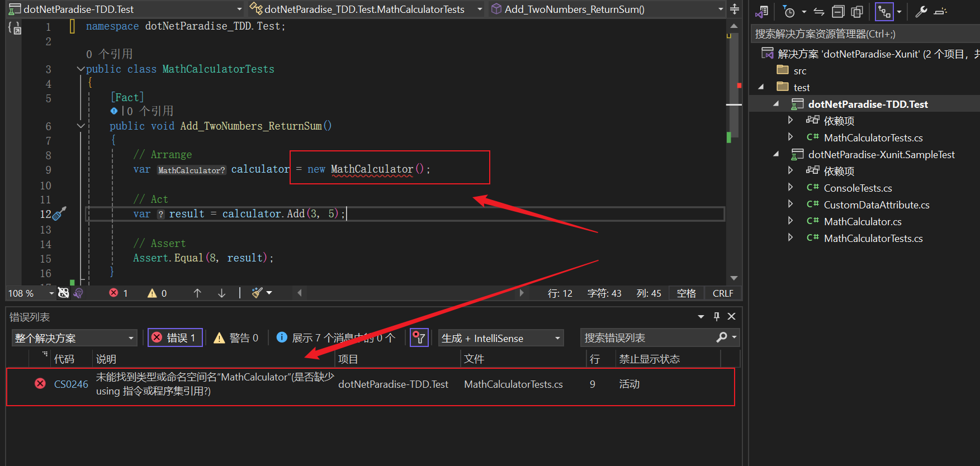Click the Solution Explorer search box

(x=864, y=34)
